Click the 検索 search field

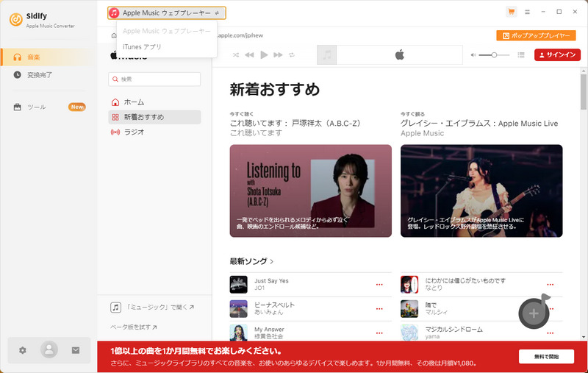click(x=154, y=79)
